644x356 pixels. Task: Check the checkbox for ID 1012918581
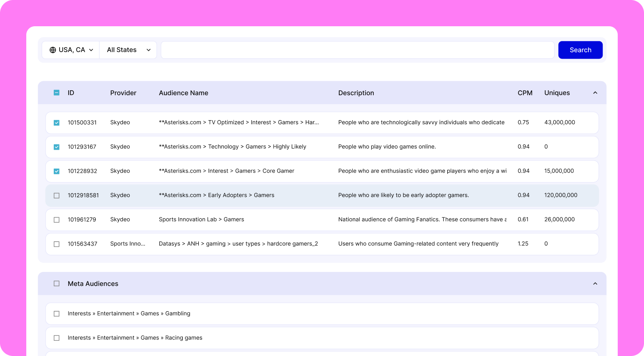coord(57,196)
